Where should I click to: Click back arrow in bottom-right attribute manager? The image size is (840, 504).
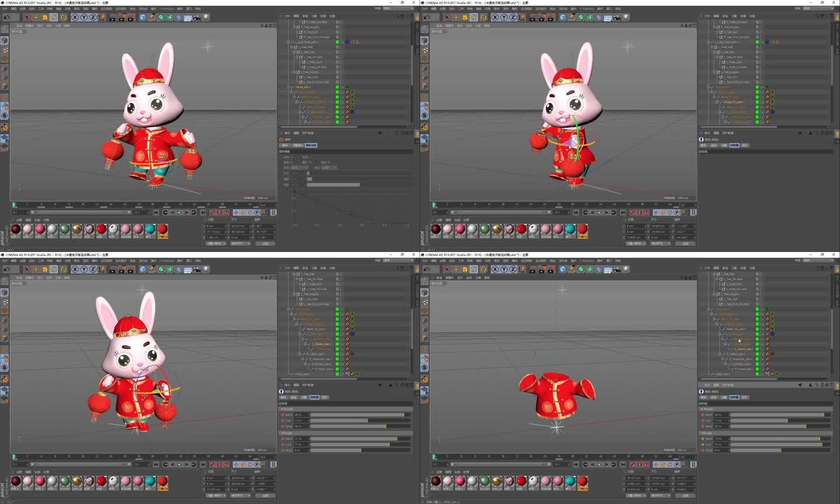coord(800,385)
